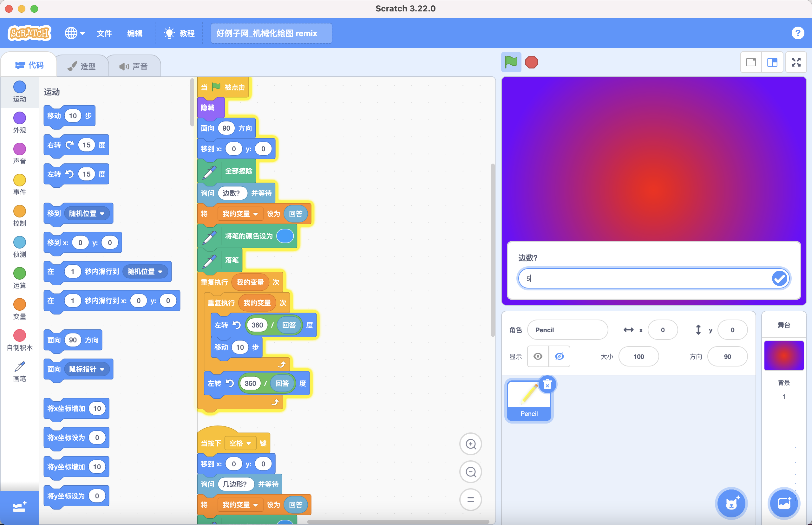The height and width of the screenshot is (525, 812).
Task: Edit the sprite 方向 direction field
Action: point(727,356)
